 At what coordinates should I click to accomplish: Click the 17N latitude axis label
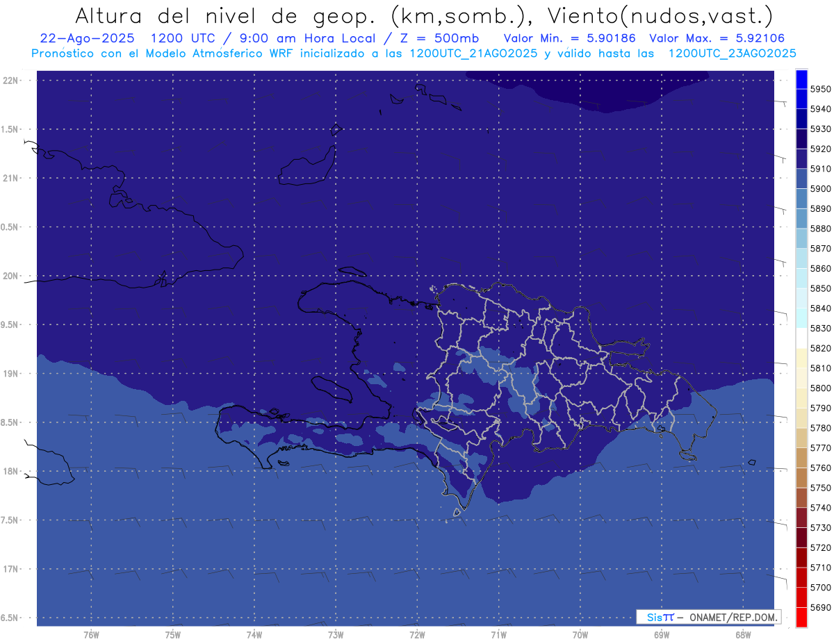point(12,569)
